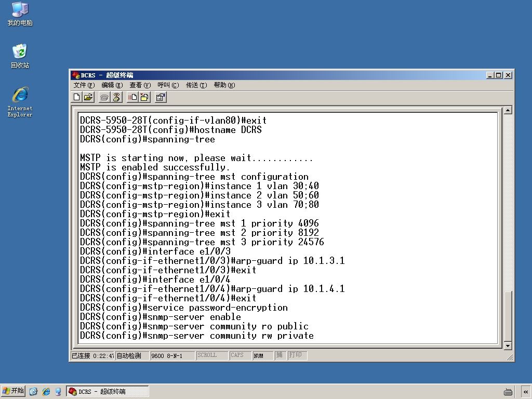This screenshot has height=399, width=532.
Task: Select the Recycle Bin desktop icon
Action: tap(20, 56)
